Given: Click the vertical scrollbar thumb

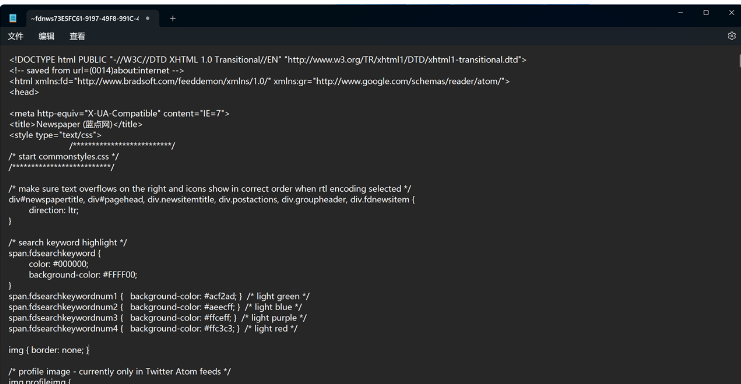Looking at the screenshot, I should 739,60.
